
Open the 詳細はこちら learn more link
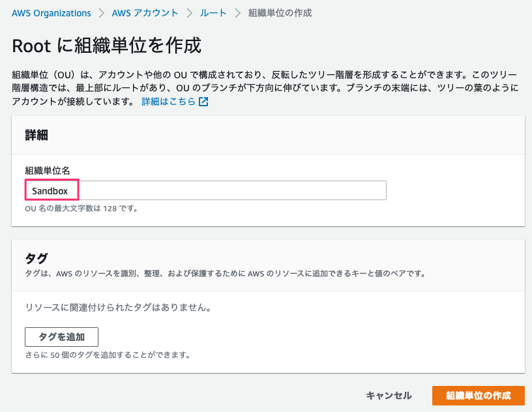(169, 102)
